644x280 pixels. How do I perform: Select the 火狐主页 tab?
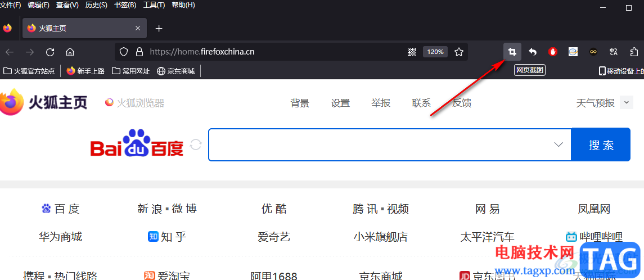84,28
